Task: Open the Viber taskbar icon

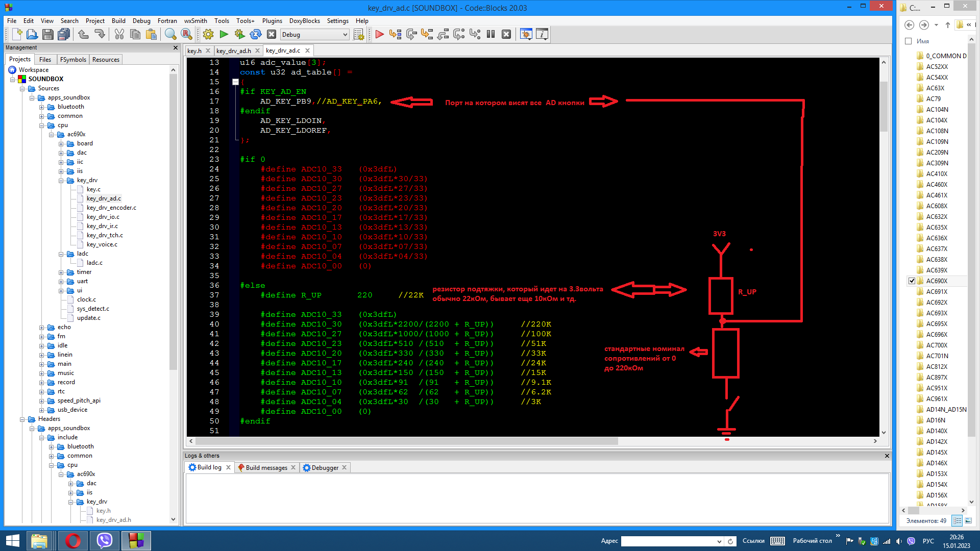Action: coord(105,541)
